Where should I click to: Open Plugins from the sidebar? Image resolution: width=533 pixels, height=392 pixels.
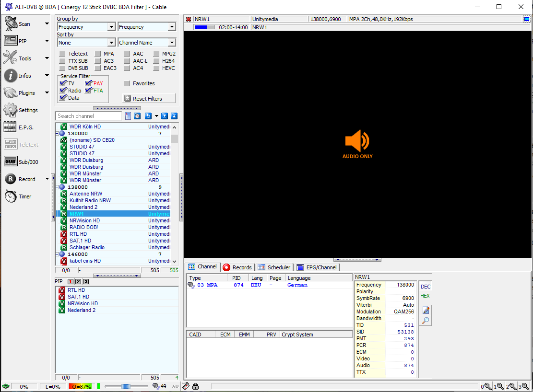coord(11,92)
